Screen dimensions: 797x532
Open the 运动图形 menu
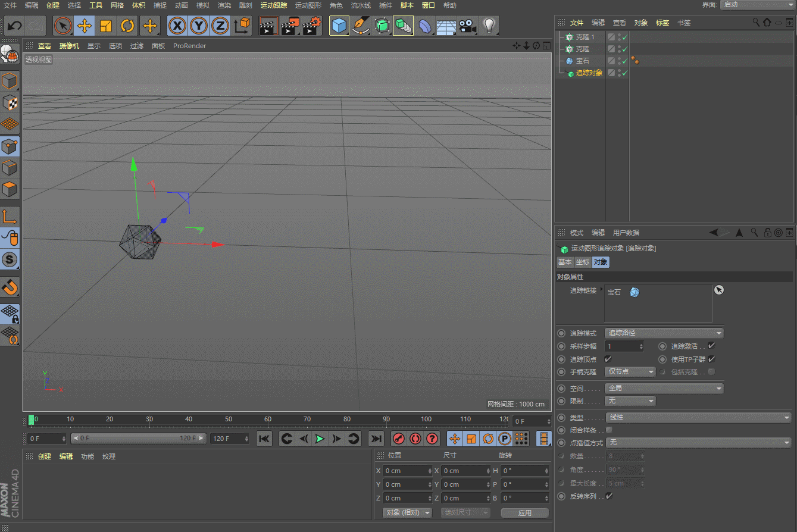click(308, 5)
